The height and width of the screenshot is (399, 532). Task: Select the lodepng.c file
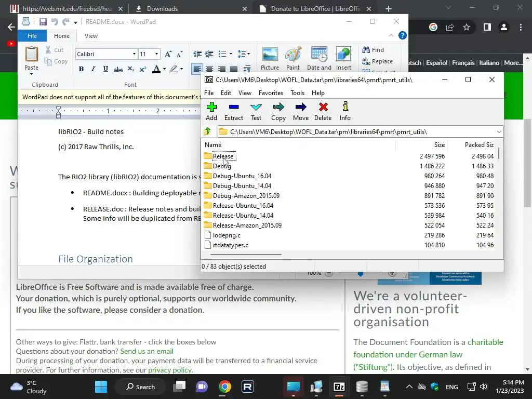point(227,235)
